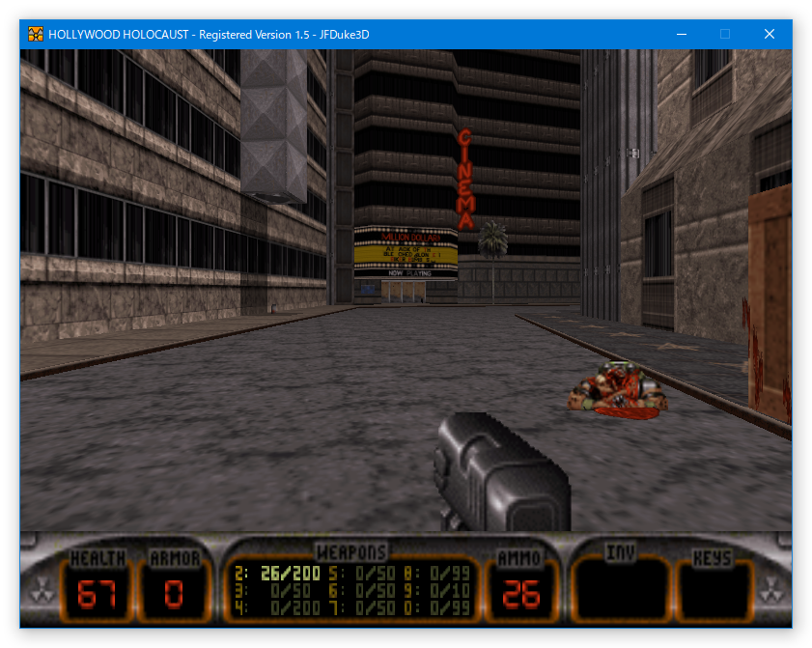The image size is (812, 648).
Task: Click the red vertical CINEMA neon sign
Action: [x=465, y=179]
